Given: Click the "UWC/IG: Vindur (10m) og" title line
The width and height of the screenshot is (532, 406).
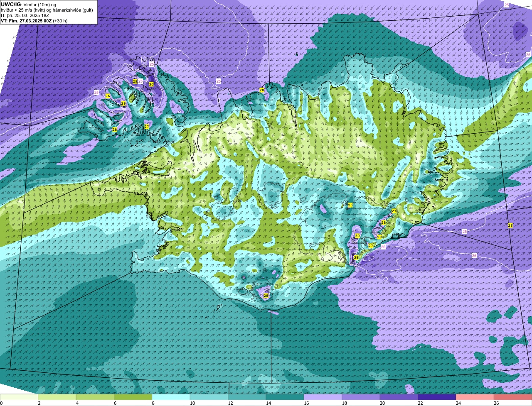Looking at the screenshot, I should coord(28,4).
